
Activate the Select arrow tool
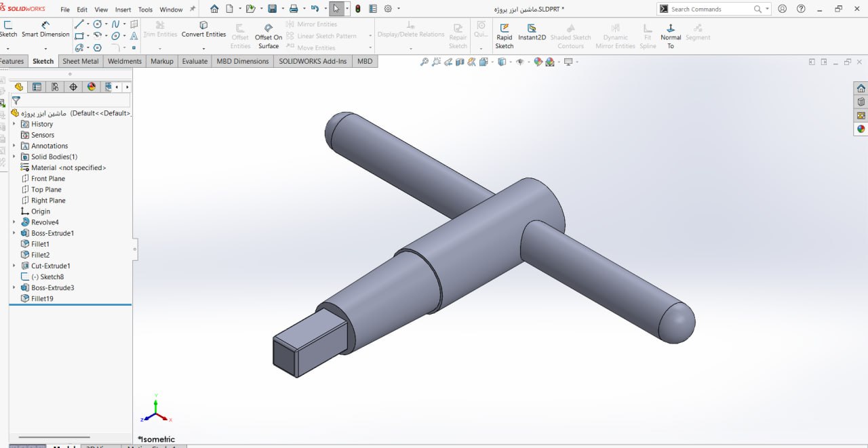tap(336, 9)
